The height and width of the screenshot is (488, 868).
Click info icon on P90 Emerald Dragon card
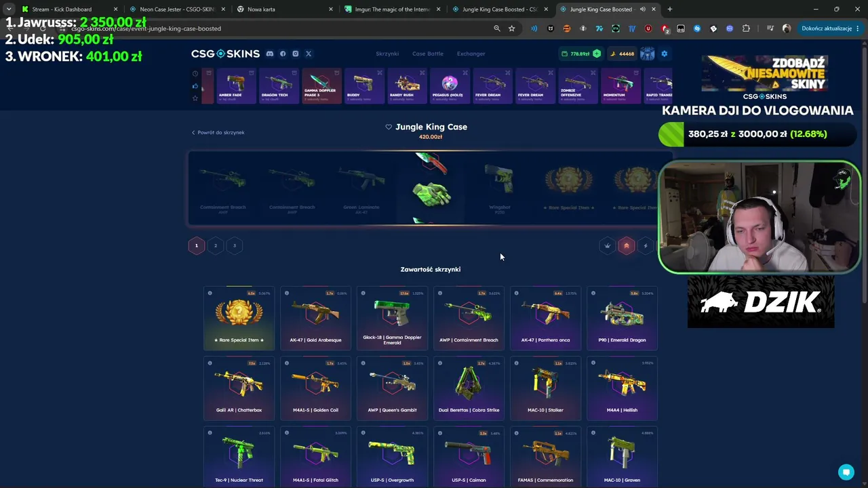coord(593,293)
